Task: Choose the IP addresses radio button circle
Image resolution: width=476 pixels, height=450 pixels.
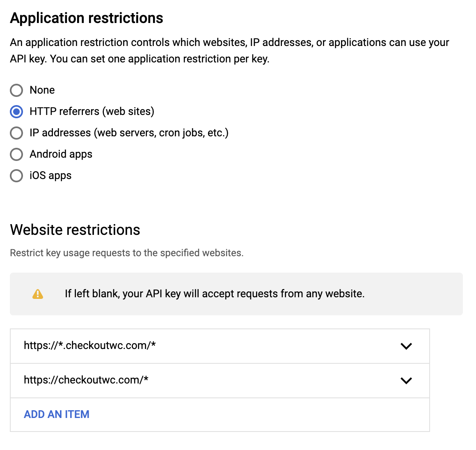Action: coord(16,133)
